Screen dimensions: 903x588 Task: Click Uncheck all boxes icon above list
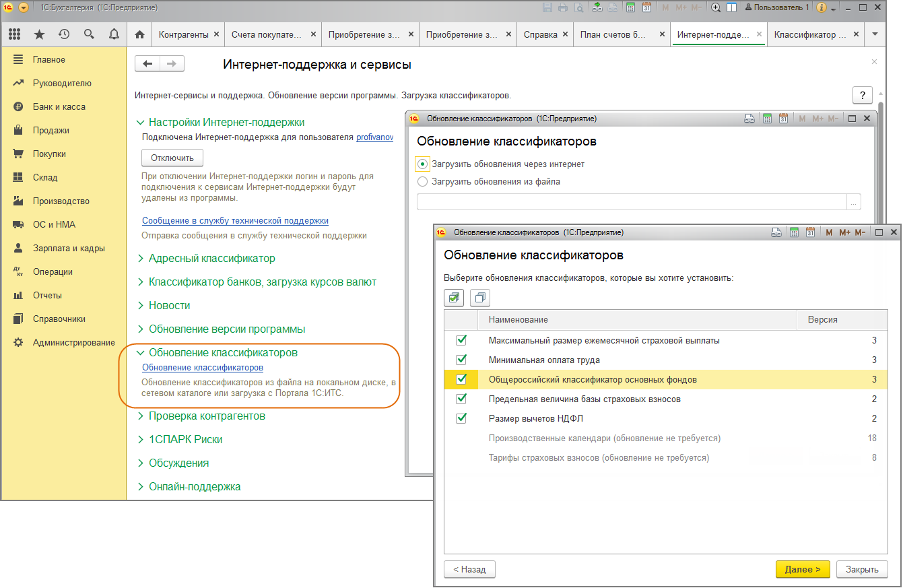point(480,297)
